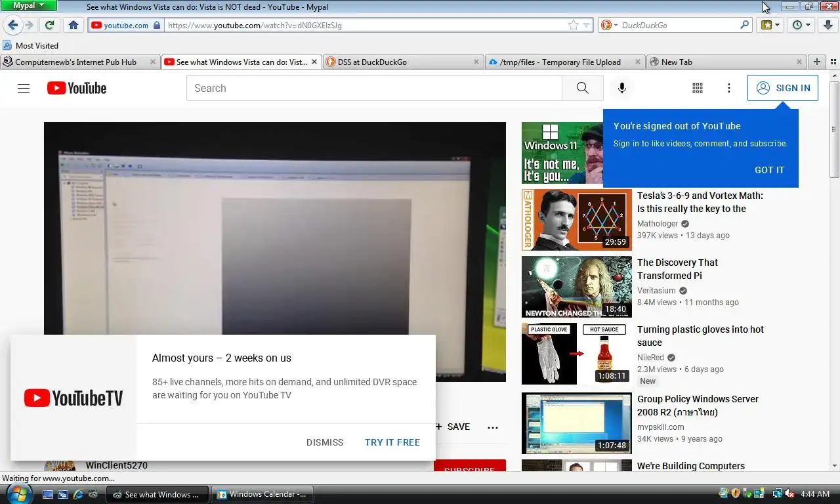This screenshot has height=504, width=840.
Task: Open the Windows Start orb
Action: pyautogui.click(x=18, y=493)
